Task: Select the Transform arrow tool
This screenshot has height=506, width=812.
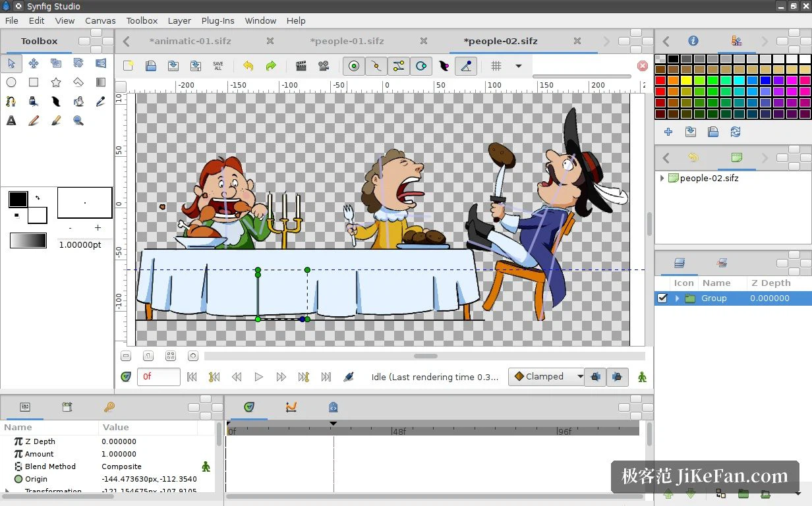Action: [x=11, y=63]
